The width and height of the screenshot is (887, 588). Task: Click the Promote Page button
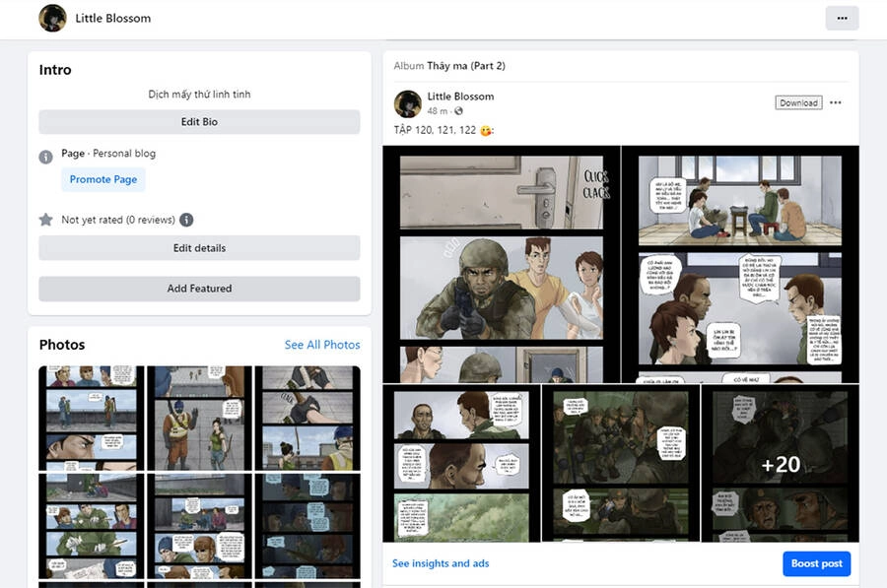tap(102, 179)
